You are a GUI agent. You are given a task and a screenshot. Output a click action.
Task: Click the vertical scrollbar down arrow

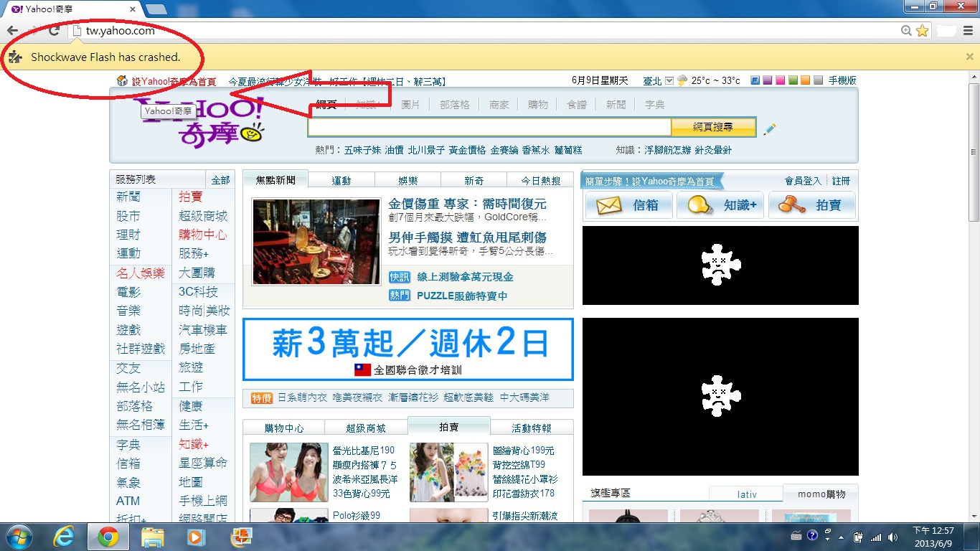coord(974,515)
